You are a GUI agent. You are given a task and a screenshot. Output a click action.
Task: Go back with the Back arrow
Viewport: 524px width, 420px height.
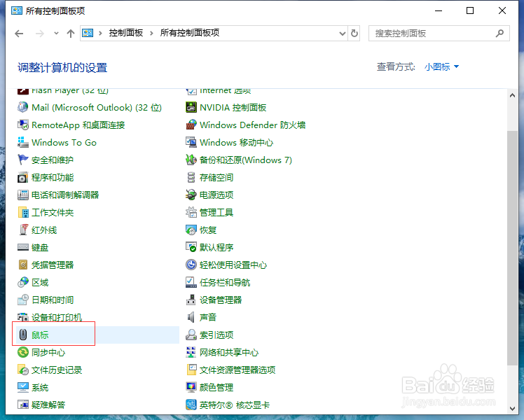coord(19,34)
